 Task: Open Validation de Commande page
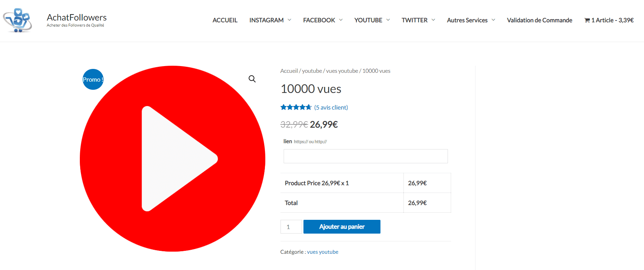point(539,20)
